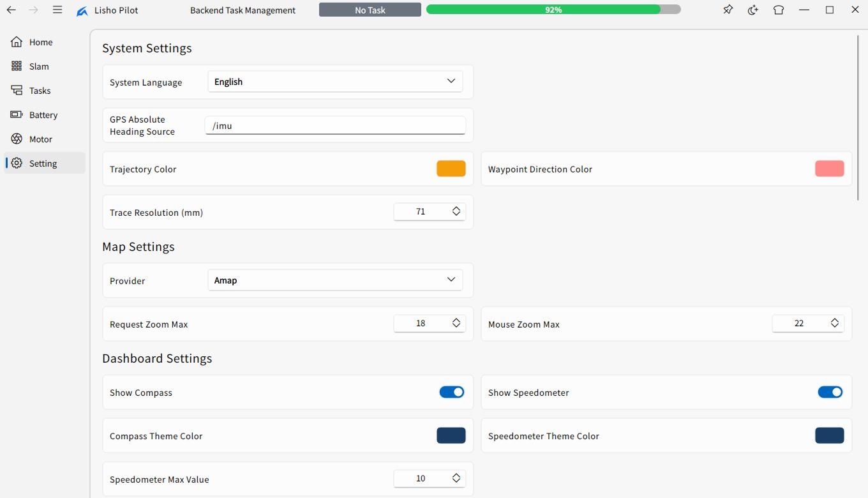The image size is (868, 498).
Task: Change the Compass Theme Color swatch
Action: 451,435
